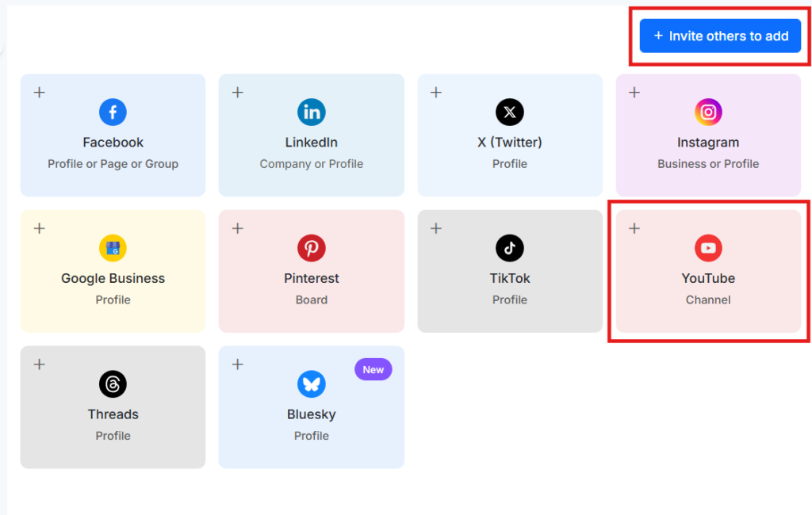Open the TikTok Profile card
Screen dimensions: 812x515
coord(510,271)
